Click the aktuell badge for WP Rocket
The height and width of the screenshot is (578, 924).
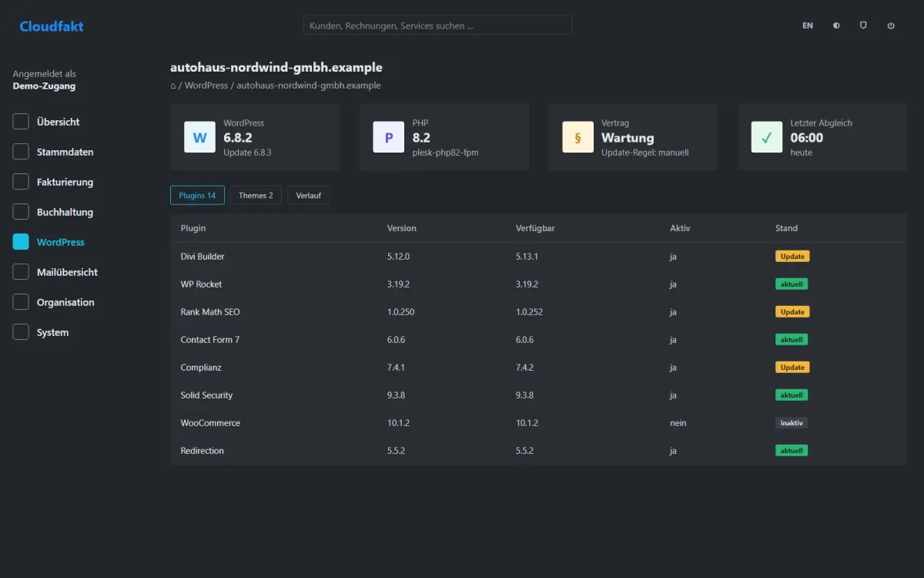(x=792, y=284)
